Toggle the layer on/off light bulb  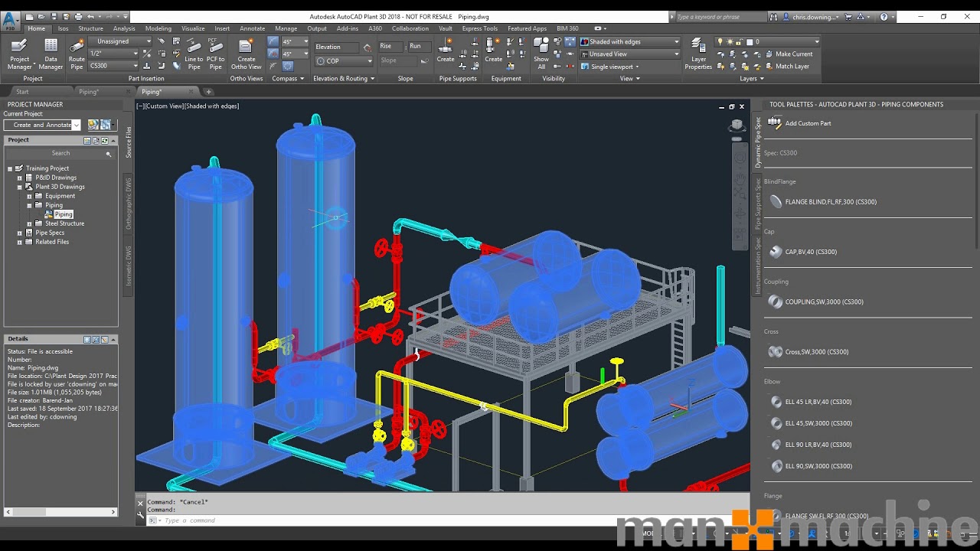[x=720, y=41]
